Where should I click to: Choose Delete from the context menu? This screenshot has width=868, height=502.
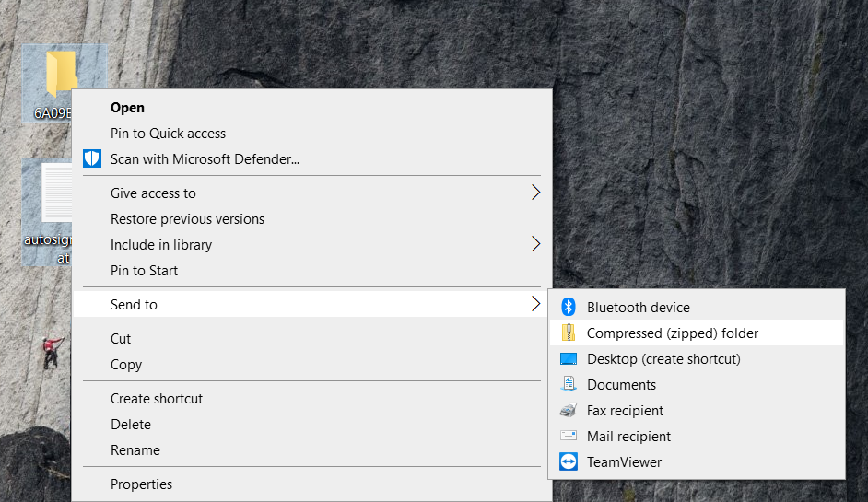click(x=131, y=425)
